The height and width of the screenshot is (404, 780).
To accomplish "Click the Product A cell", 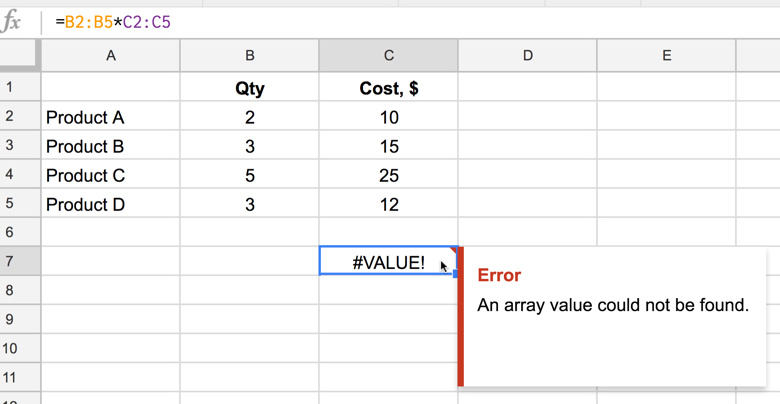I will tap(110, 117).
